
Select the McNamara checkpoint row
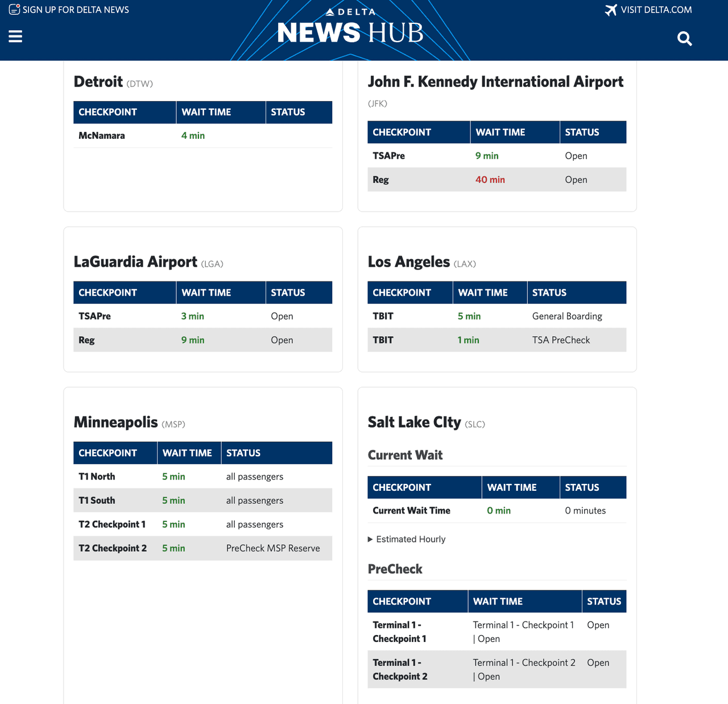pyautogui.click(x=102, y=135)
